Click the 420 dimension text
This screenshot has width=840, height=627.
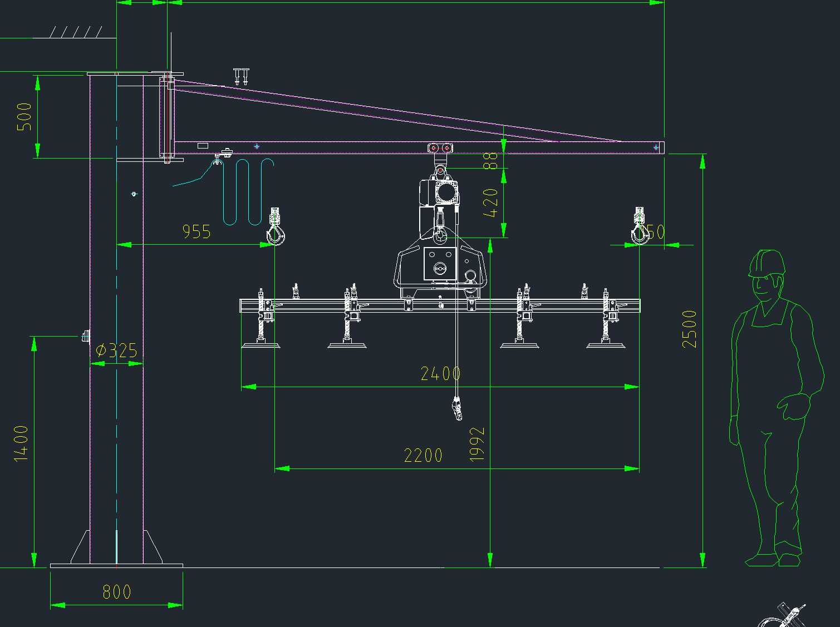pos(490,203)
